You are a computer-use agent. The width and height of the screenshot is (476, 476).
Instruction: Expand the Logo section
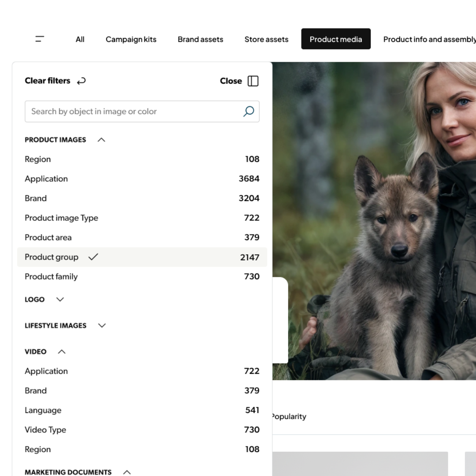pyautogui.click(x=60, y=299)
